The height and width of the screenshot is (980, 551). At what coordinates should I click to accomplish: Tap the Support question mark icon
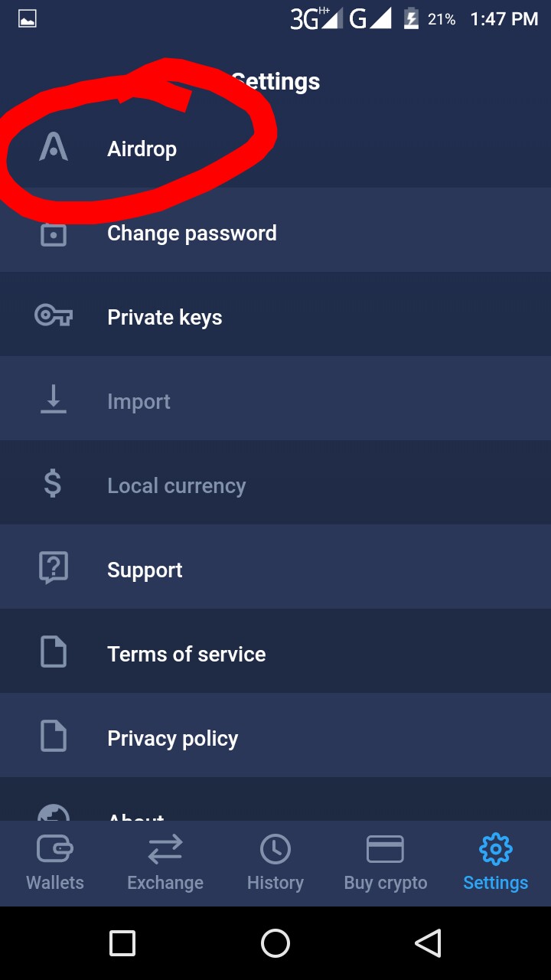[x=54, y=568]
